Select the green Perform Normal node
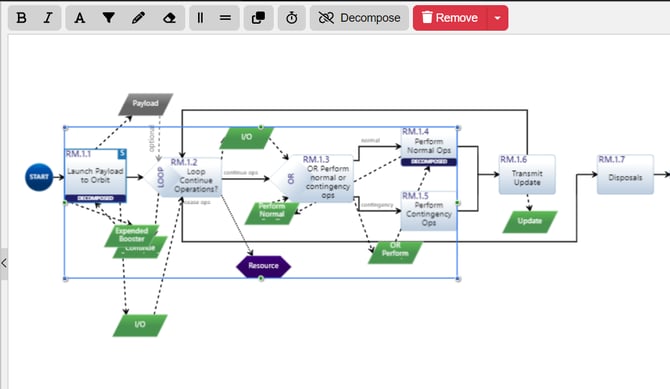 pyautogui.click(x=272, y=212)
